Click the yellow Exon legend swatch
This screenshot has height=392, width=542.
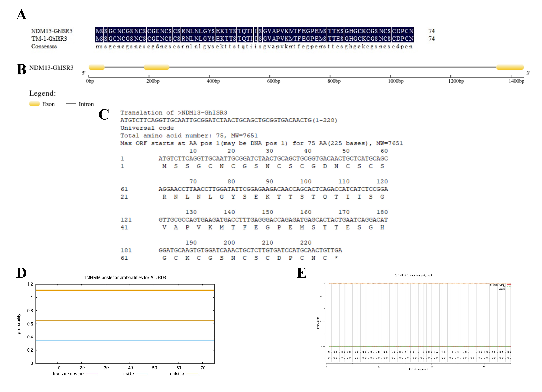click(x=34, y=104)
